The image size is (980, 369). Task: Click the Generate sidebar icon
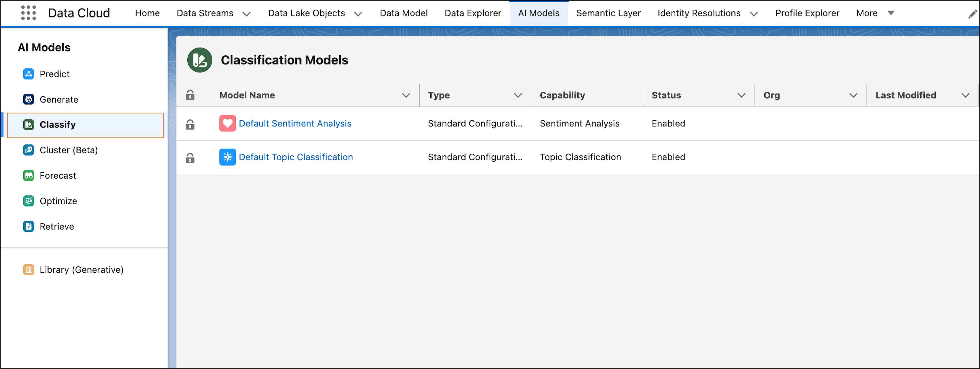coord(29,99)
